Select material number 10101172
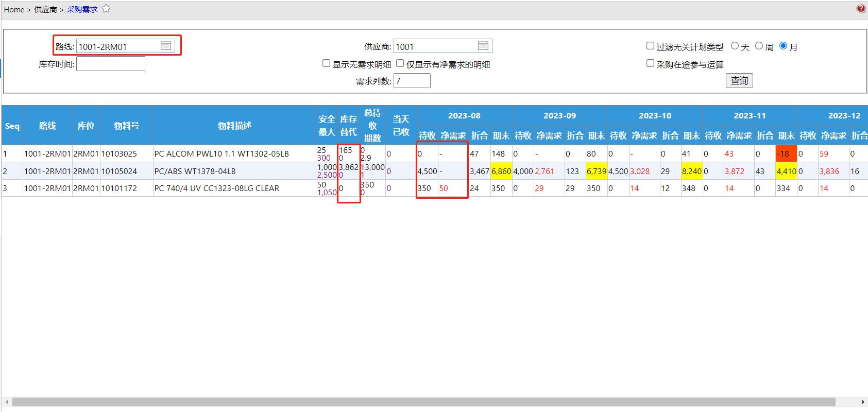 (x=119, y=188)
